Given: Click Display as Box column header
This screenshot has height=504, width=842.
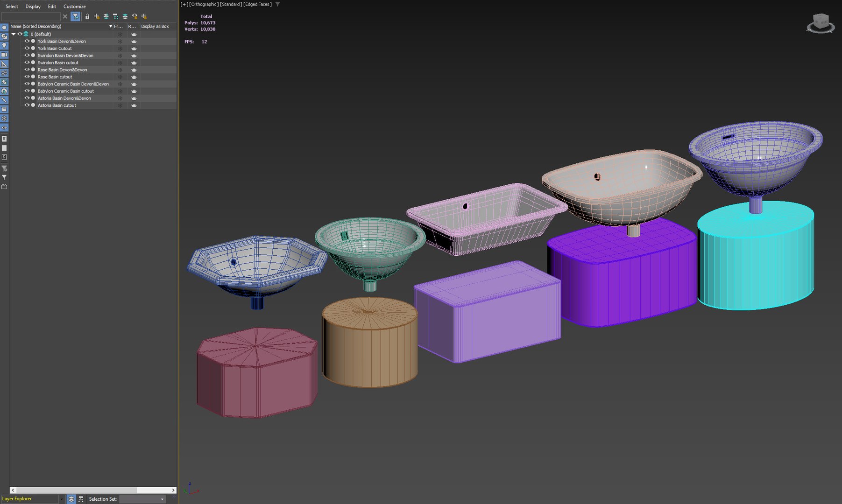Looking at the screenshot, I should [158, 26].
